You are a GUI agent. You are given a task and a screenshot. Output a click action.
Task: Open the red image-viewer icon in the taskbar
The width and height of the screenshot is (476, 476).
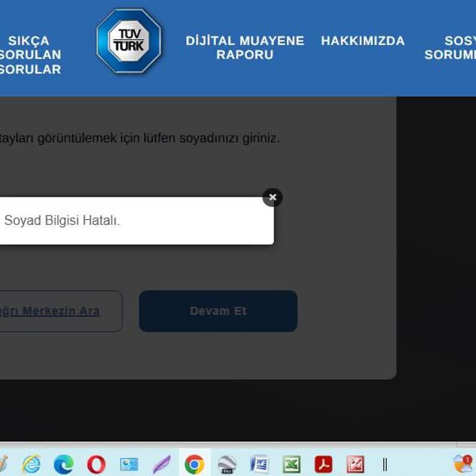(x=355, y=464)
